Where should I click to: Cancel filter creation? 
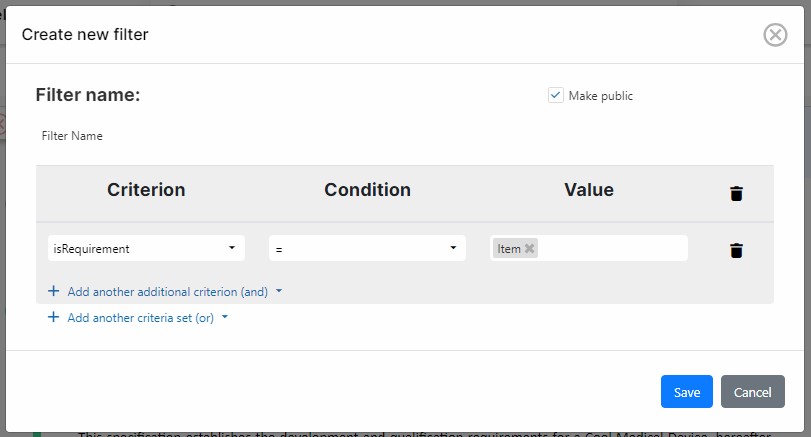point(752,392)
